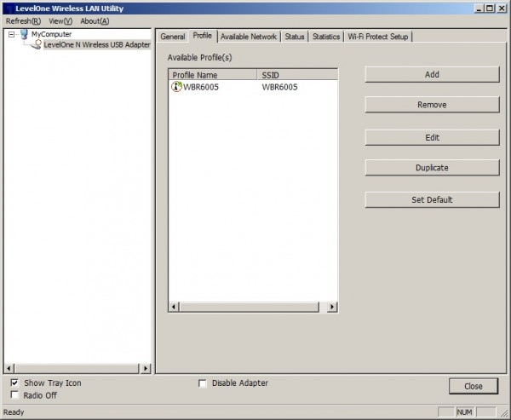Toggle the Show Tray Icon checkbox

(x=14, y=383)
